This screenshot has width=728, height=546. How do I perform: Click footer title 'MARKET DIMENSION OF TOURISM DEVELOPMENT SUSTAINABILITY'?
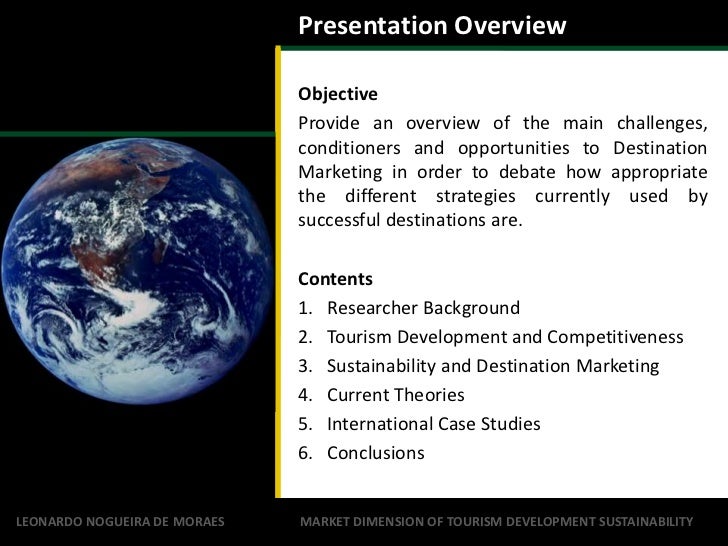(496, 522)
